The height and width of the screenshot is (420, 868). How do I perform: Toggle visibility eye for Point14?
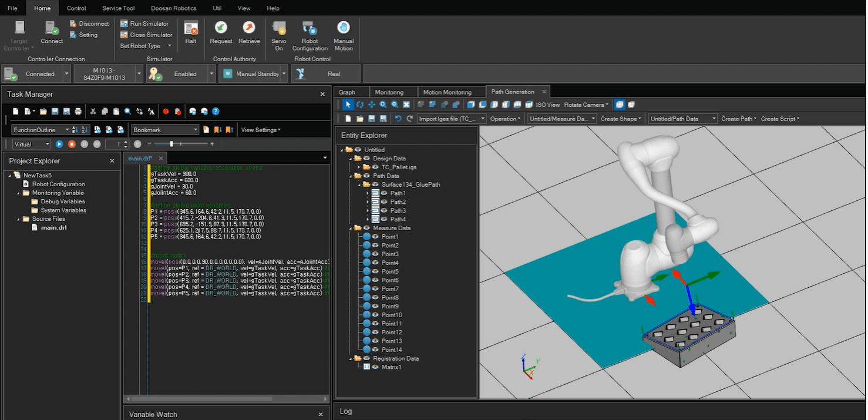(x=375, y=350)
